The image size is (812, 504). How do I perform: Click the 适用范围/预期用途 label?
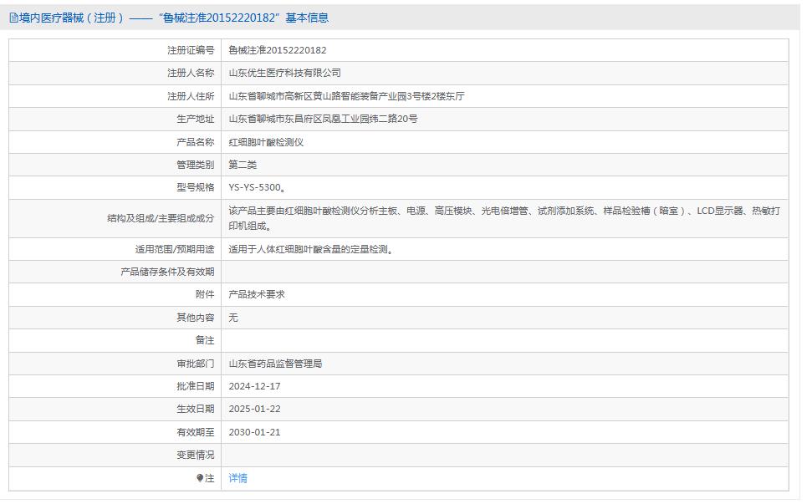pos(175,249)
